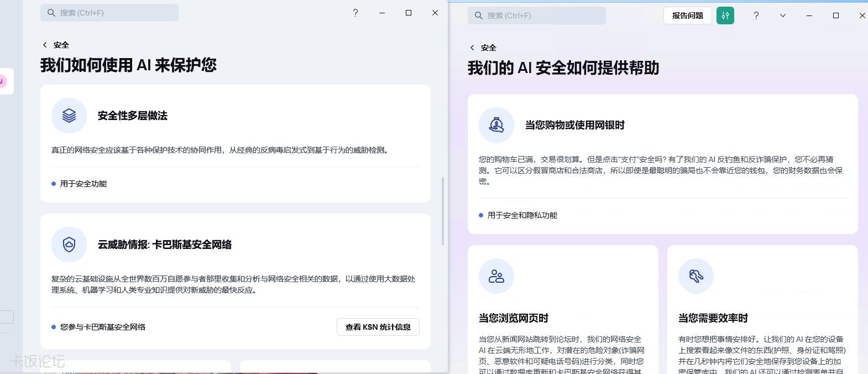Click page title 我们如何使用 AI 来保护您

tap(128, 65)
